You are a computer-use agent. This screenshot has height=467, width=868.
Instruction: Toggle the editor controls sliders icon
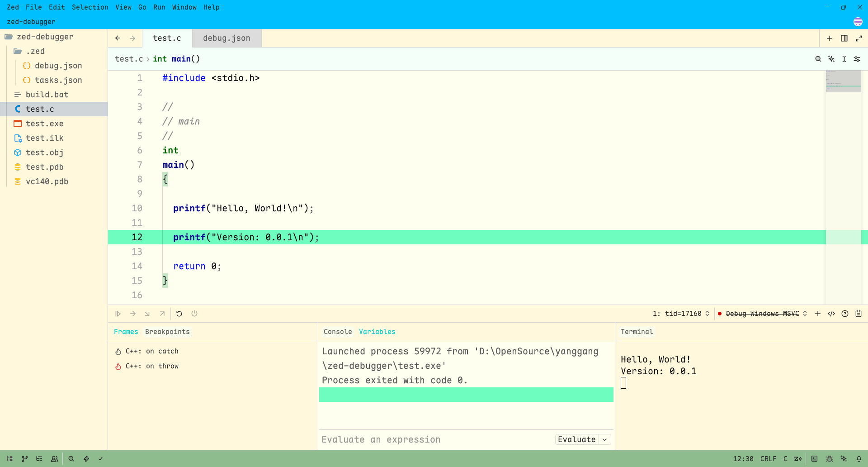point(857,59)
